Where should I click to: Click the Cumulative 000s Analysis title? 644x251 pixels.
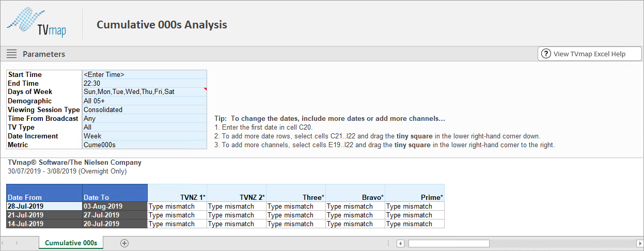click(162, 24)
